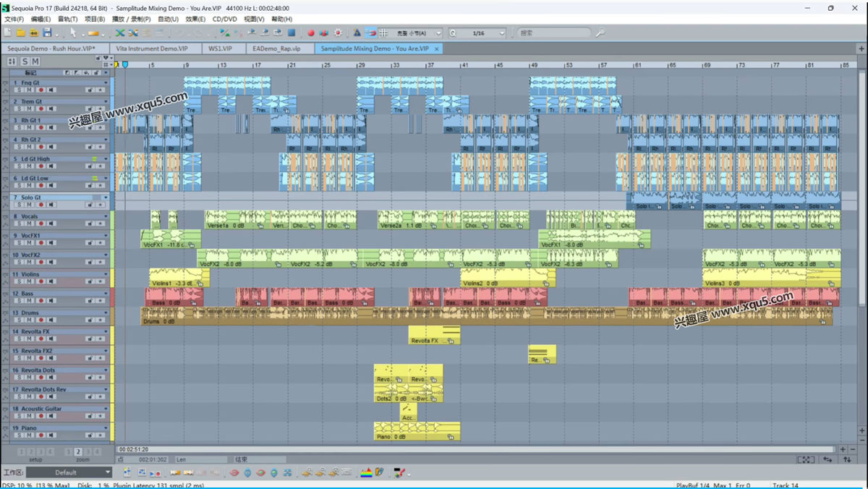
Task: Solo the Fng Gt track
Action: click(20, 90)
